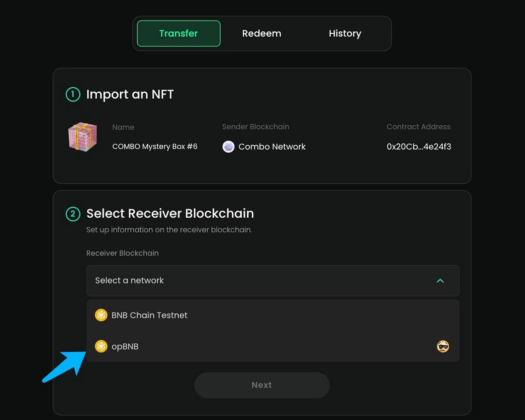Open the History tab
Image resolution: width=525 pixels, height=420 pixels.
tap(345, 33)
